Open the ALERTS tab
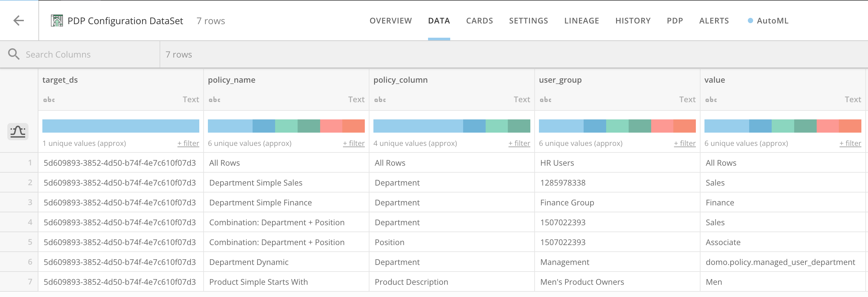Viewport: 868px width, 297px height. [x=714, y=21]
